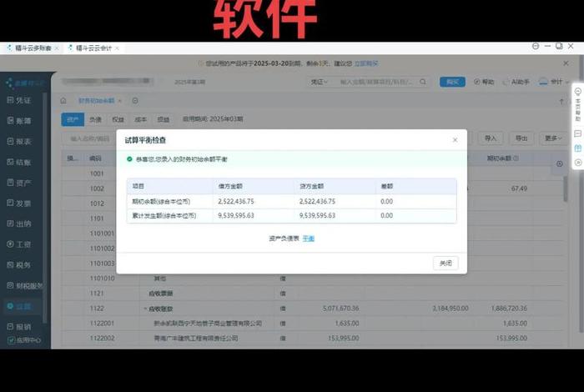Image resolution: width=584 pixels, height=392 pixels.
Task: Open the 财务初始余额 tab dropdown arrow
Action: [120, 101]
